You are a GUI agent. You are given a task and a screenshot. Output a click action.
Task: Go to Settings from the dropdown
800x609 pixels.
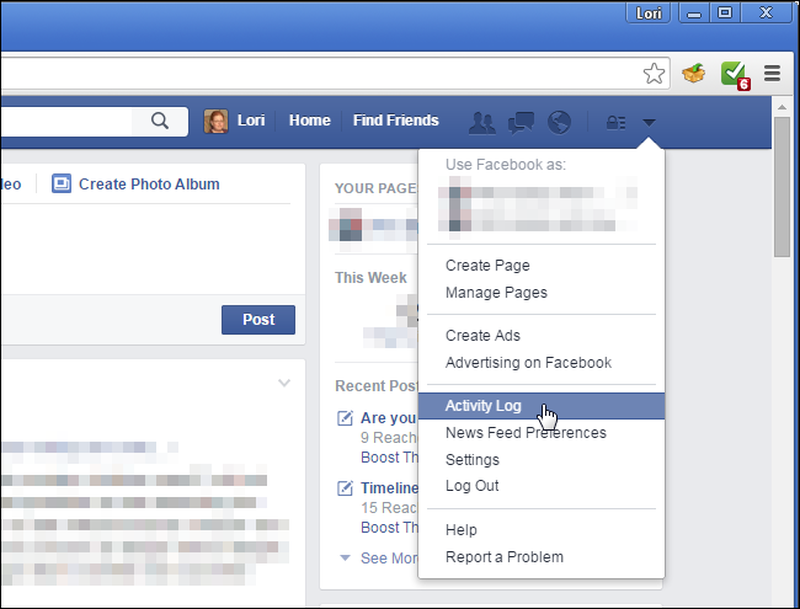tap(472, 460)
